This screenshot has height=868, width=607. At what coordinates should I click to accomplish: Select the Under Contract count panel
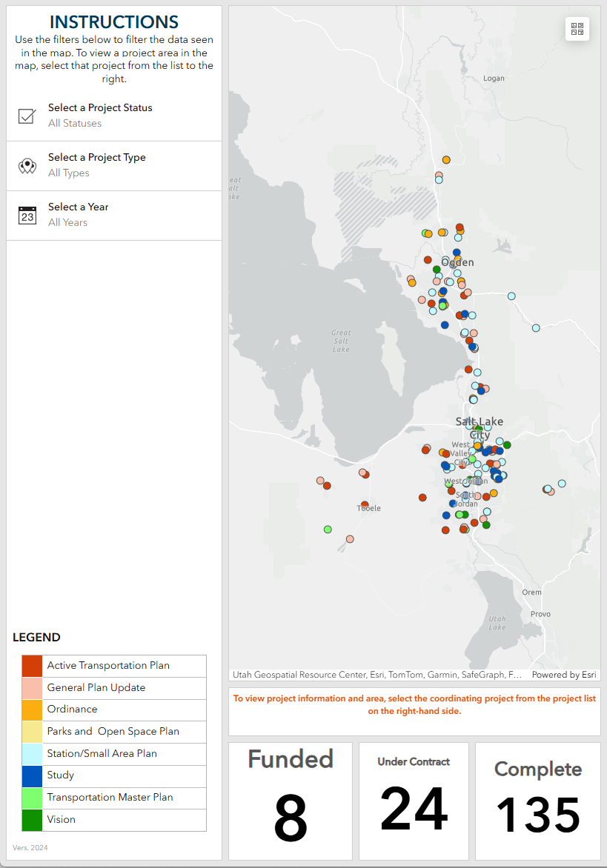(414, 801)
